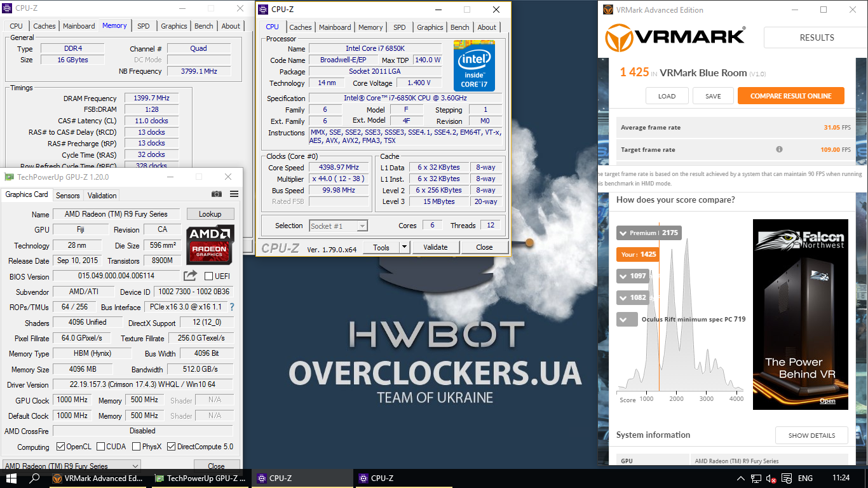
Task: Click the Intel Core i7 logo in CPU-Z
Action: point(474,65)
